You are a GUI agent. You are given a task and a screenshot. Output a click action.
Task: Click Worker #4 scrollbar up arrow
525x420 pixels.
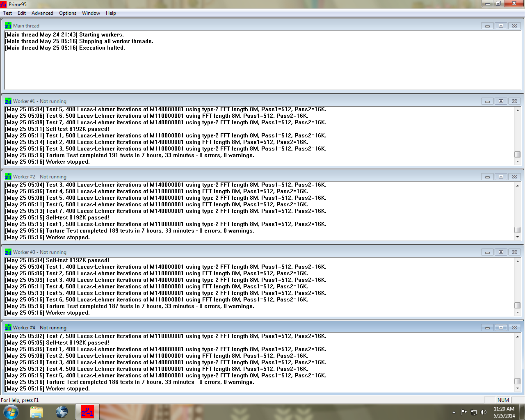coord(518,337)
